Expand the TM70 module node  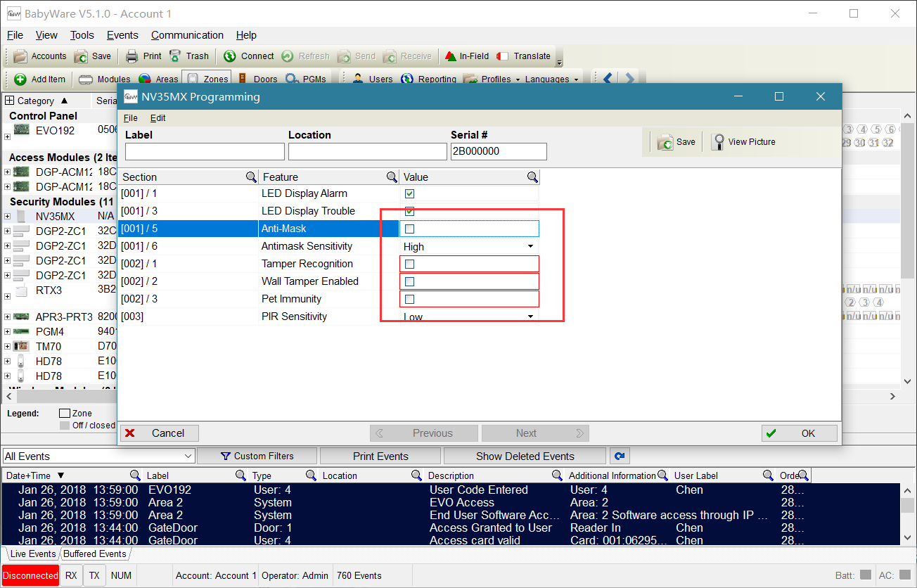click(8, 346)
